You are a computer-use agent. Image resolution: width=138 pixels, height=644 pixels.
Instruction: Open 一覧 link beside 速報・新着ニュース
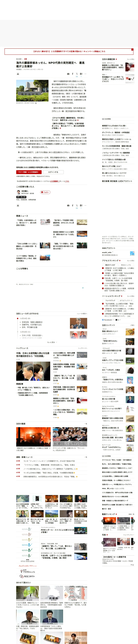click(86, 457)
